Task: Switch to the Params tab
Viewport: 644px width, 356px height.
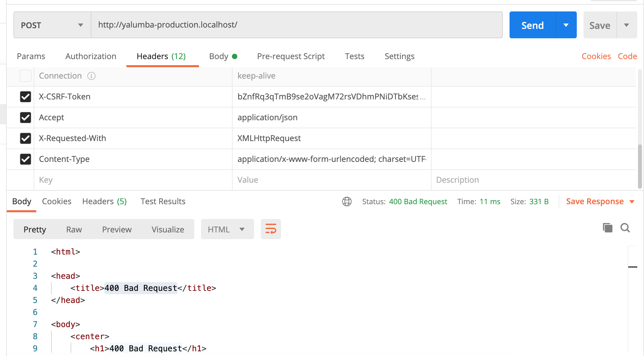Action: pos(31,56)
